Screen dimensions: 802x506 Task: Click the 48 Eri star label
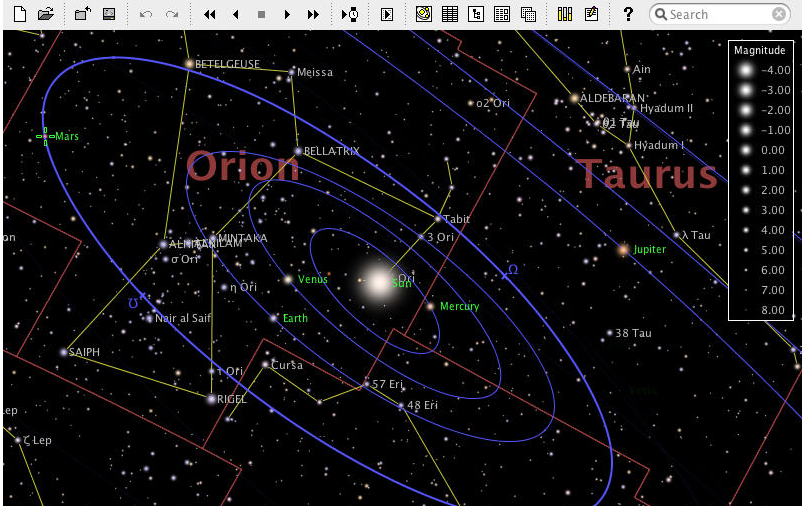pyautogui.click(x=422, y=405)
